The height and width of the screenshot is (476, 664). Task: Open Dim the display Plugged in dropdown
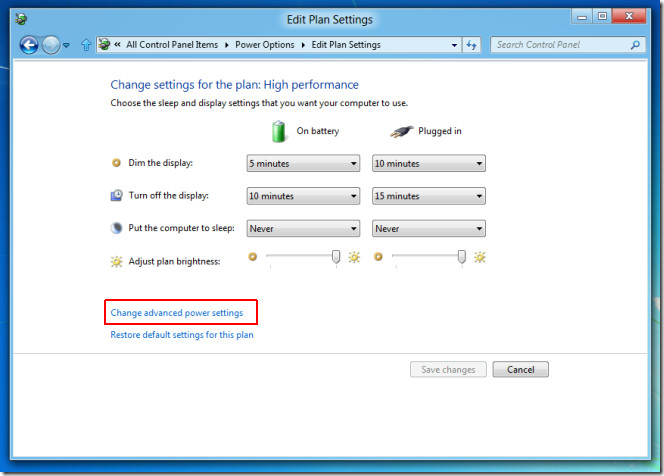[429, 163]
